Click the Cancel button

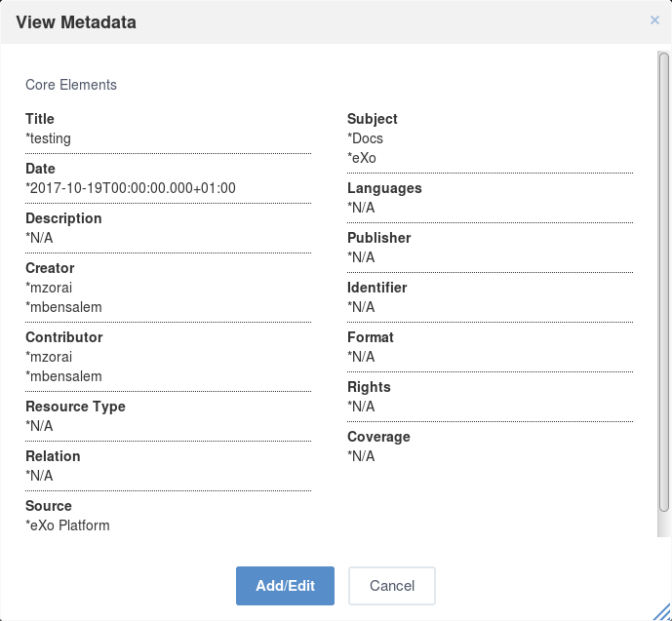pyautogui.click(x=392, y=586)
